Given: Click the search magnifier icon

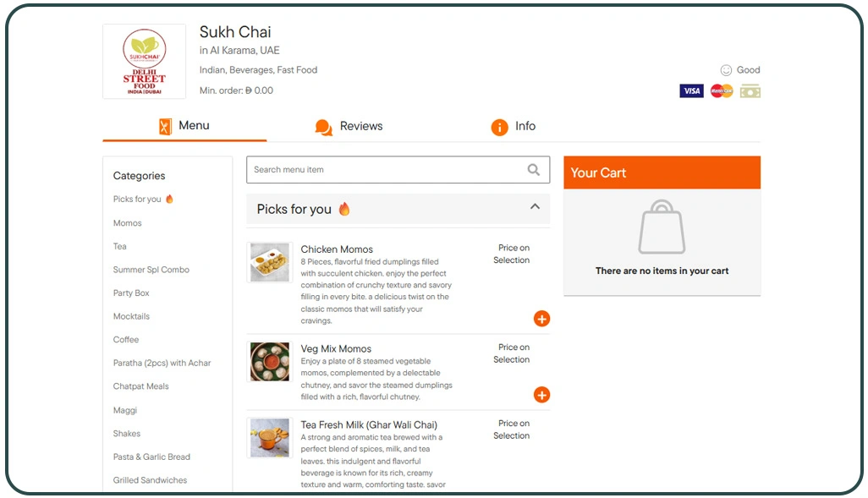Looking at the screenshot, I should coord(533,170).
